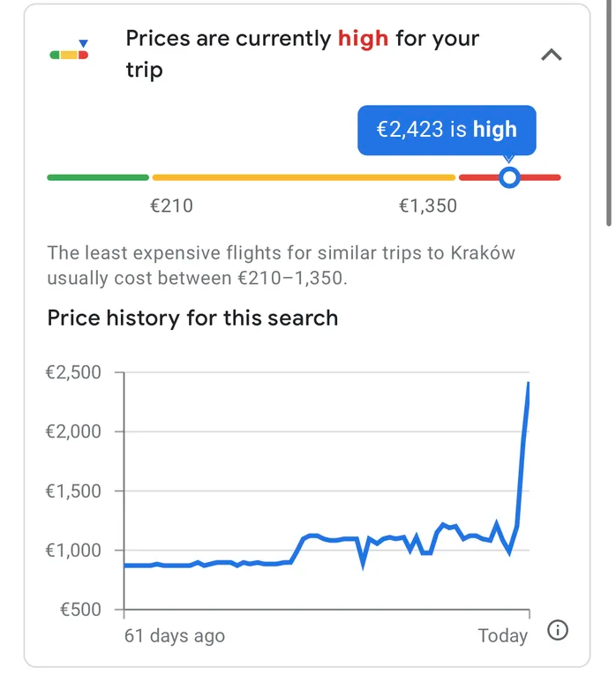Select the yellow typical-price segment of the bar
Viewport: 616px width, 682px height.
[x=304, y=177]
